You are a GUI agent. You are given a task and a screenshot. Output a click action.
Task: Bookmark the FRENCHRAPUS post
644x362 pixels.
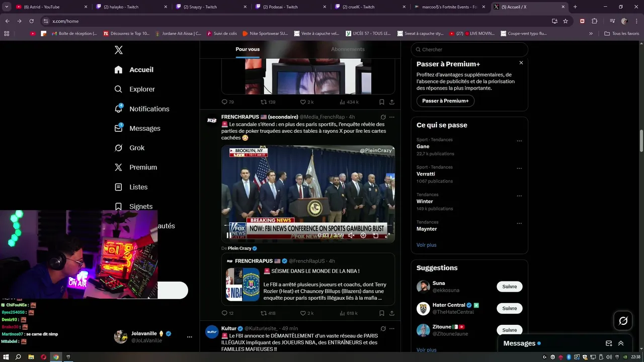(382, 313)
